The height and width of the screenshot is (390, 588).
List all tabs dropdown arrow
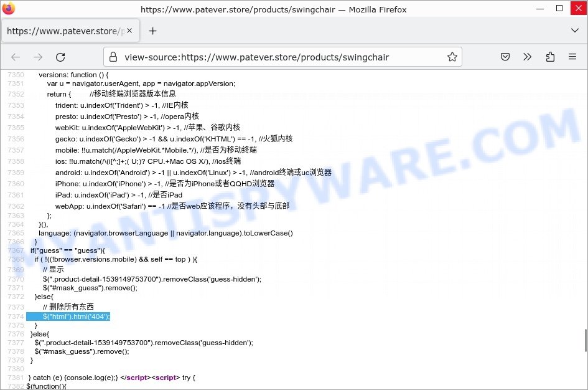[x=574, y=31]
